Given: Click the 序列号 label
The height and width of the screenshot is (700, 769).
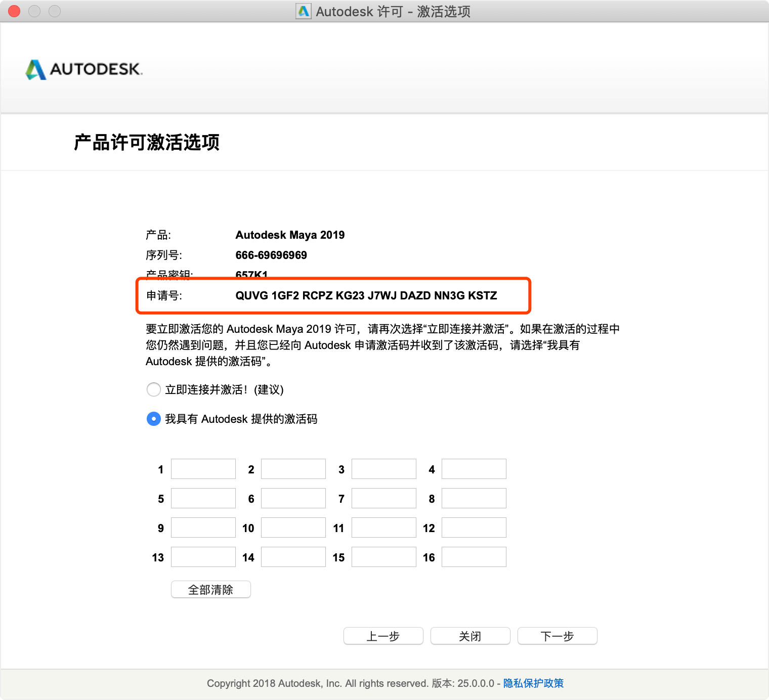Looking at the screenshot, I should (164, 255).
